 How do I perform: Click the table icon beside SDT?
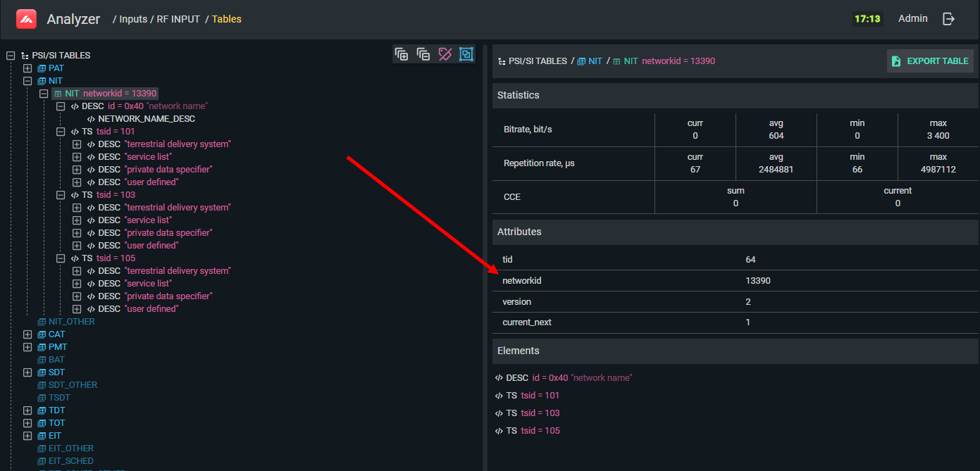coord(42,372)
